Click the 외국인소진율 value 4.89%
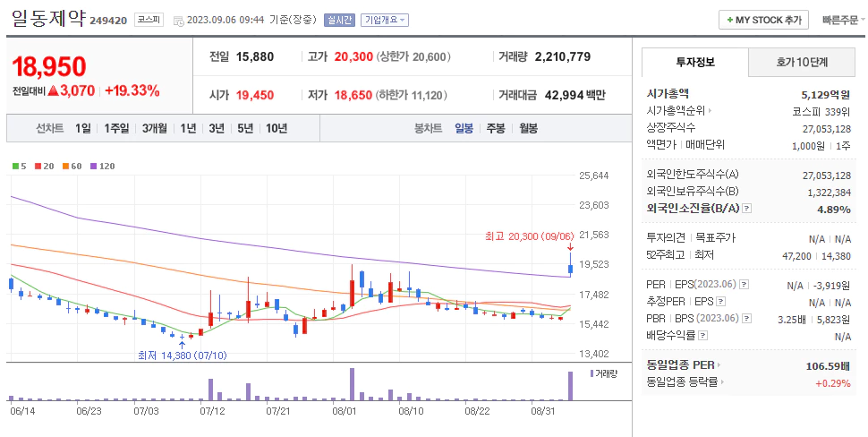 (x=834, y=210)
